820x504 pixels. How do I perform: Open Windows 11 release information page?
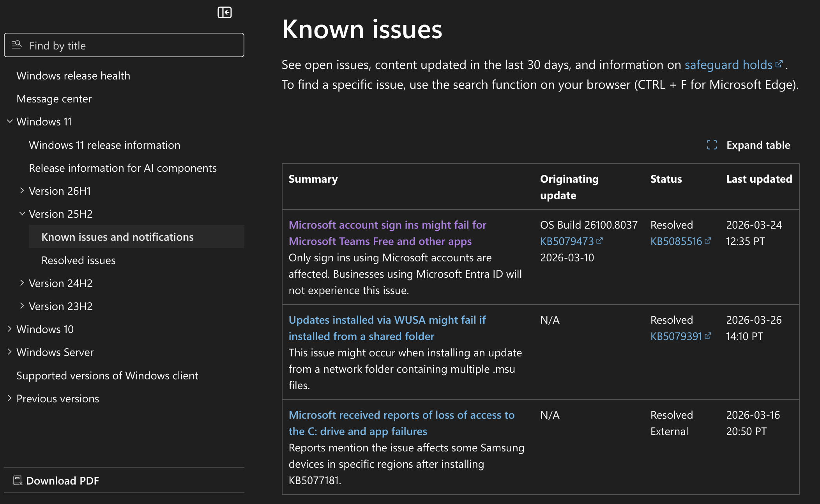click(104, 145)
